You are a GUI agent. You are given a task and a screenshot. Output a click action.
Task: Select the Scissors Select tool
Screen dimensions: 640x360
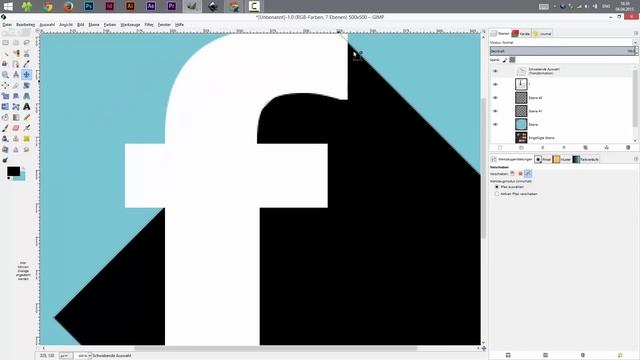coord(27,53)
